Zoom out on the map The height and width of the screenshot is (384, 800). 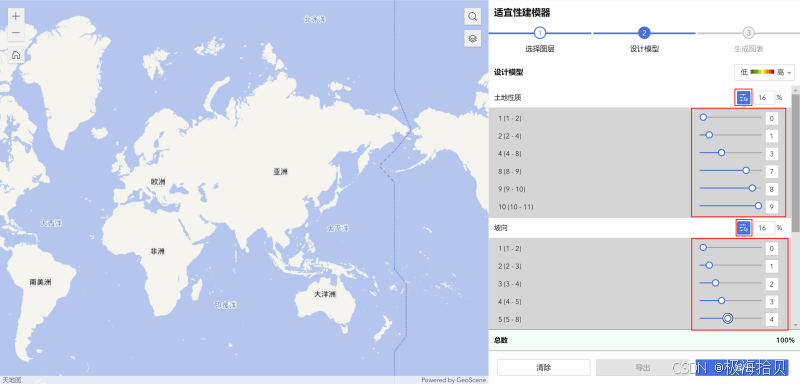coord(16,33)
